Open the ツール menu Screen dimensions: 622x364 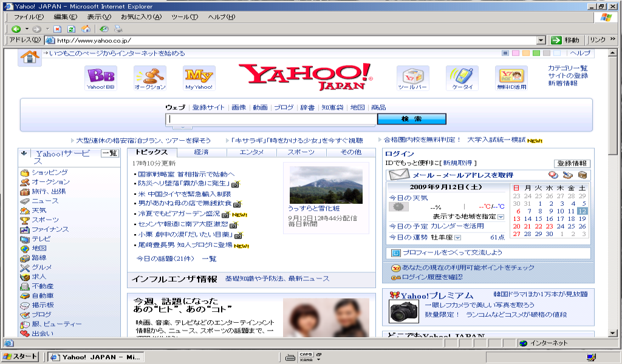185,17
